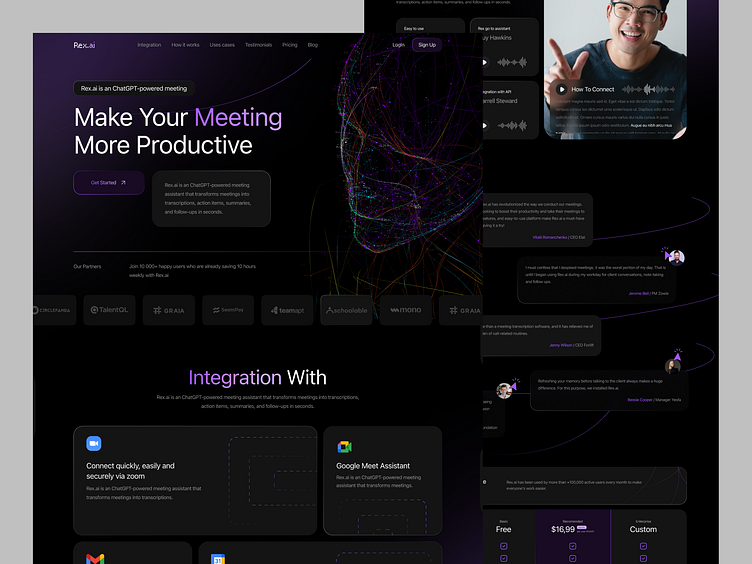Click Connect quickly via zoom heading
Viewport: 752px width, 564px height.
tap(130, 471)
